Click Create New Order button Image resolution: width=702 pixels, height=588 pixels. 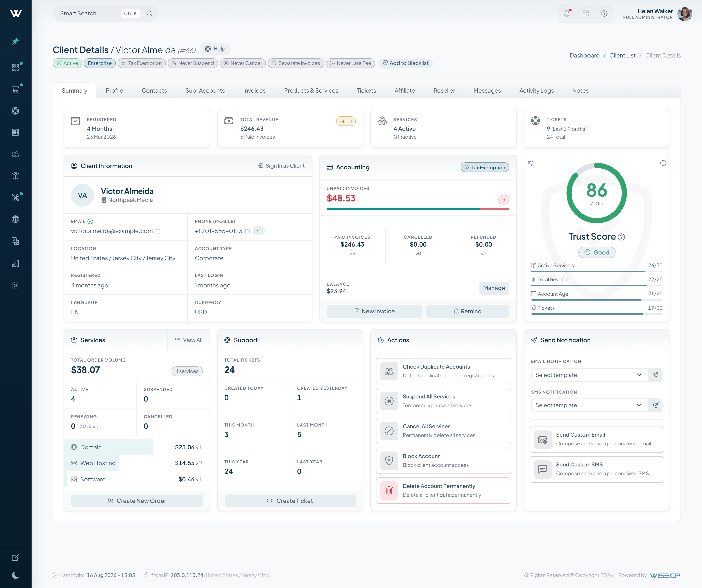(137, 501)
